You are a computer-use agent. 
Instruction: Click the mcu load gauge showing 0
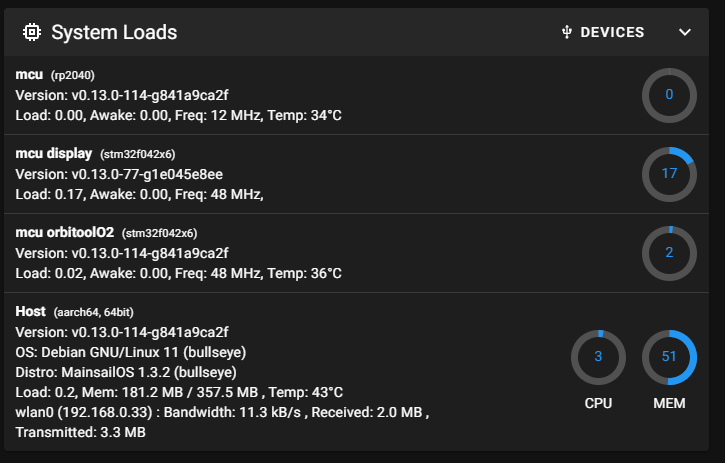click(x=669, y=95)
